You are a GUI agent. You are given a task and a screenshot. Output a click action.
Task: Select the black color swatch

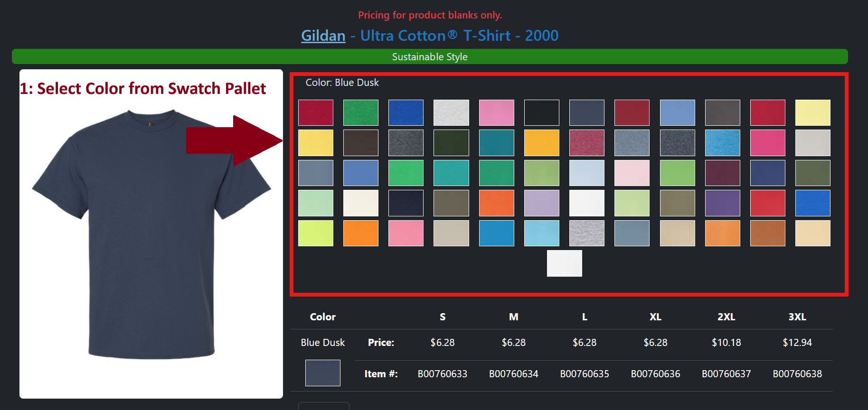coord(542,112)
